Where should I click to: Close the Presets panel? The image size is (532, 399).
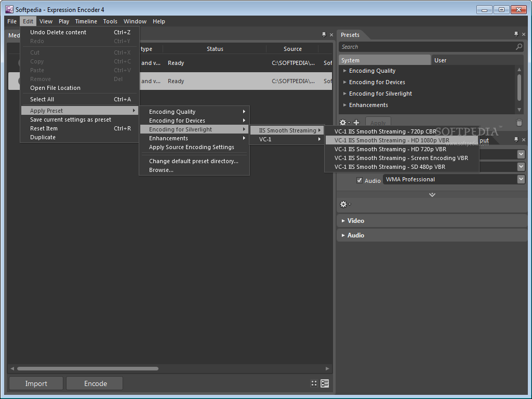tap(524, 34)
